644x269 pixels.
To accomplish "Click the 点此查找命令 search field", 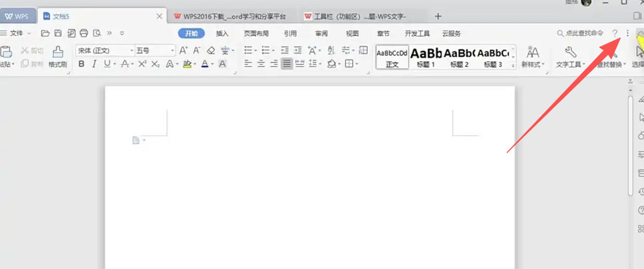I will (x=580, y=33).
